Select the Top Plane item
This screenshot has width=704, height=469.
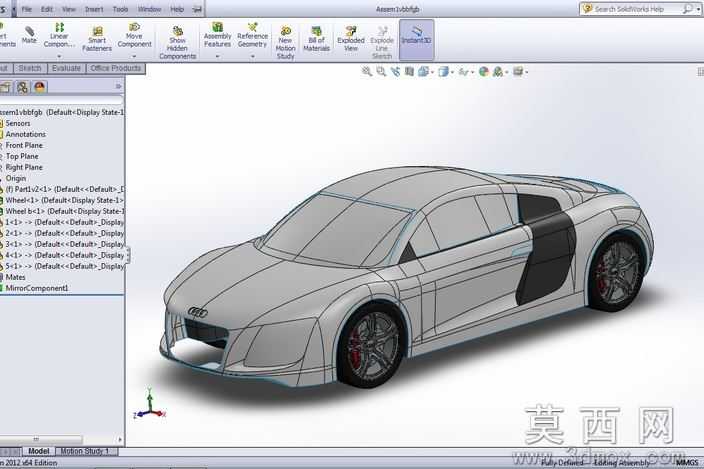(22, 156)
